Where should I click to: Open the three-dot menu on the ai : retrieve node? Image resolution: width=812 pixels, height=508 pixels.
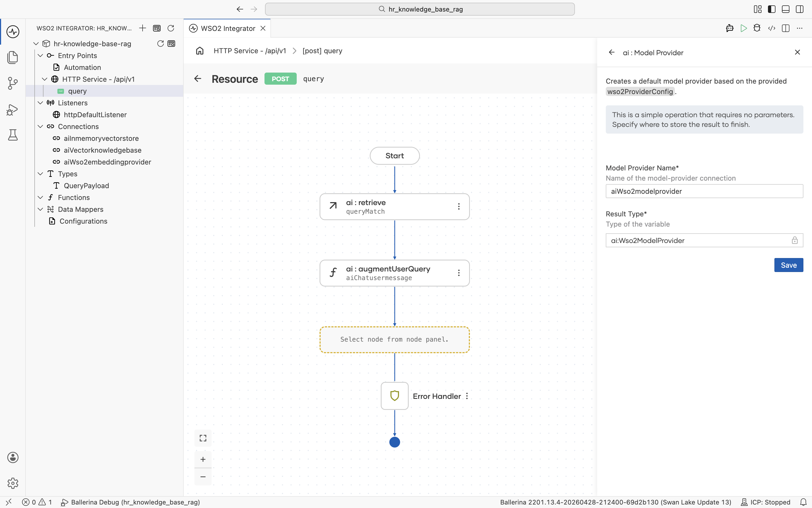tap(459, 206)
